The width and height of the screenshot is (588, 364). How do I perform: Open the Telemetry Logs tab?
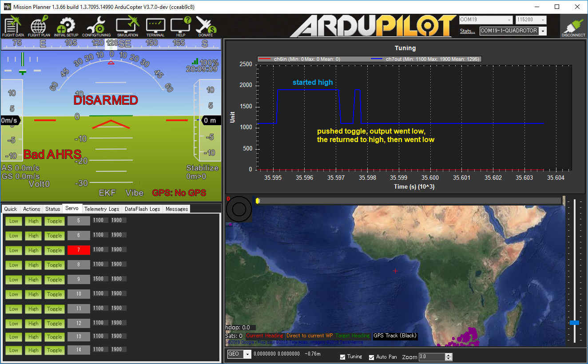102,209
